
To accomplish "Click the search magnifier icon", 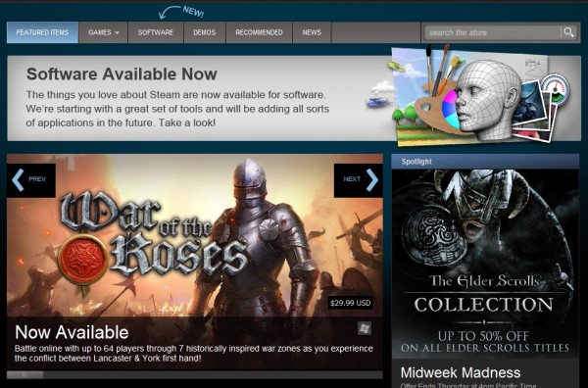I will click(568, 32).
